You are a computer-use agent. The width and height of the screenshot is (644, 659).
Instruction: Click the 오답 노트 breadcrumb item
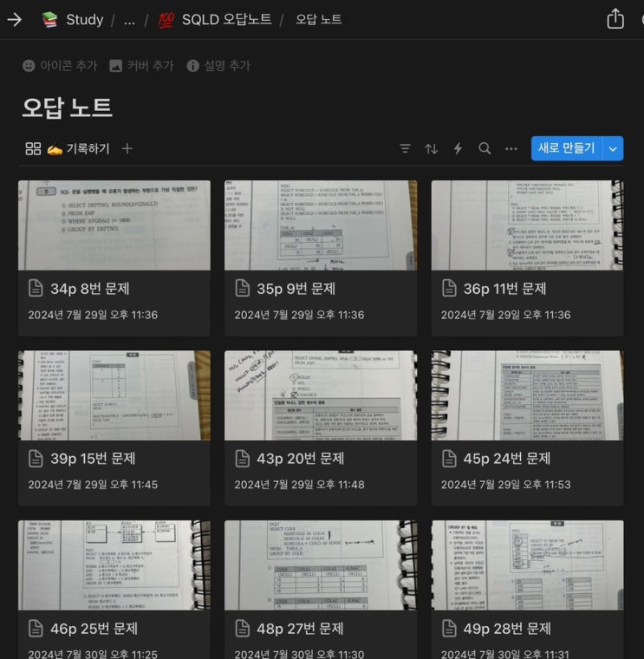pos(319,19)
